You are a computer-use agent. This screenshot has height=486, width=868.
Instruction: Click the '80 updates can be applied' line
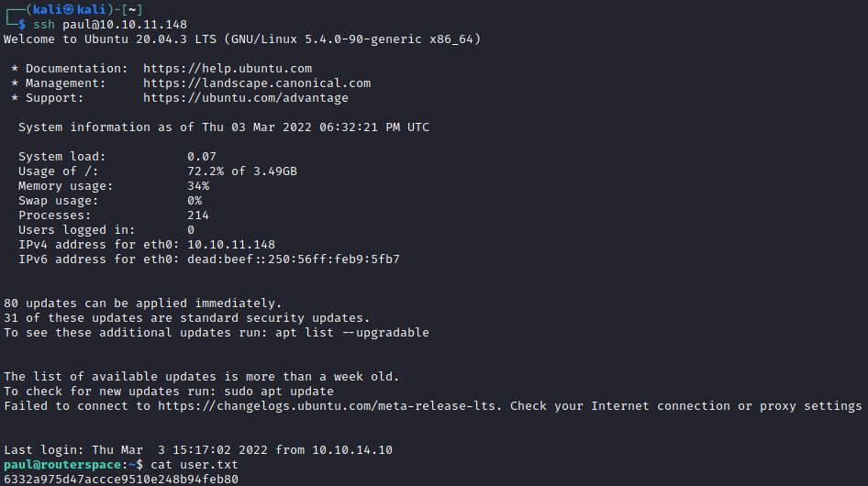pos(142,303)
